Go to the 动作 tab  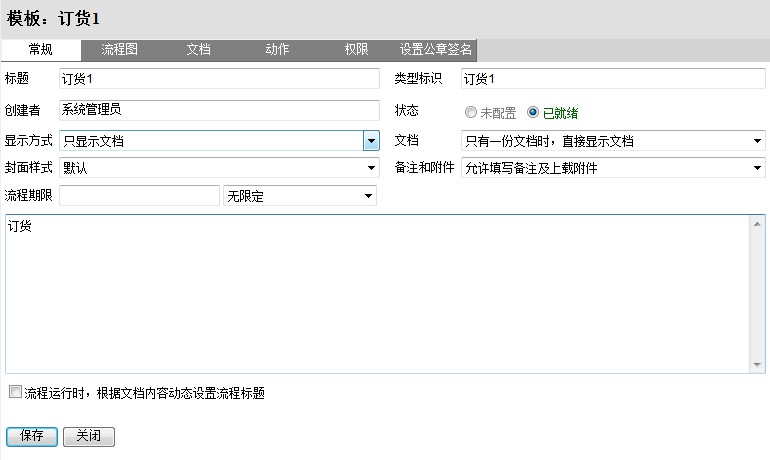[x=278, y=49]
